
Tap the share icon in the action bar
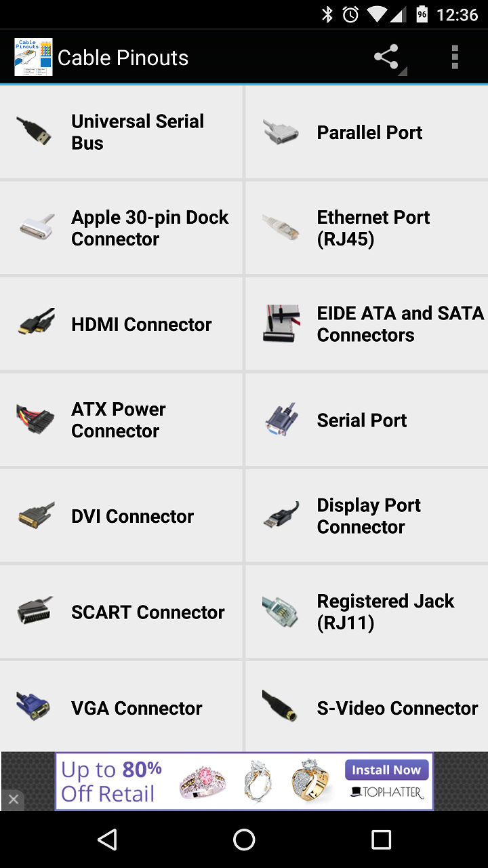[x=385, y=58]
